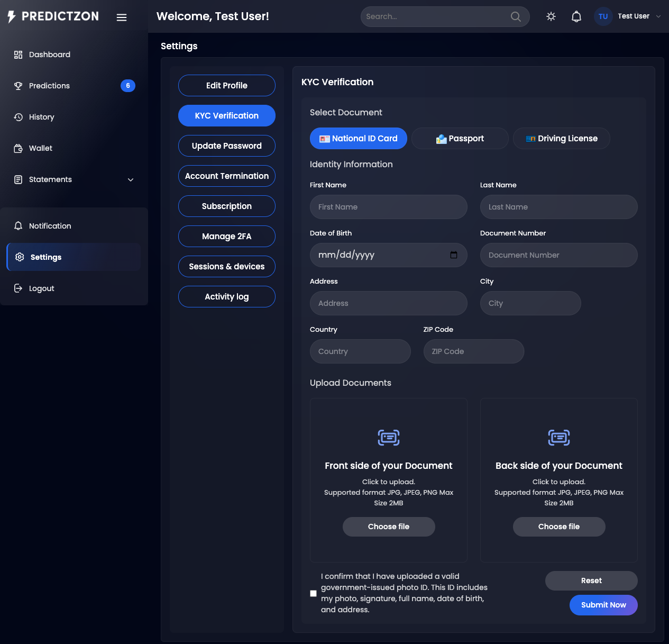Select Driving License document type
The image size is (669, 644).
pos(562,139)
